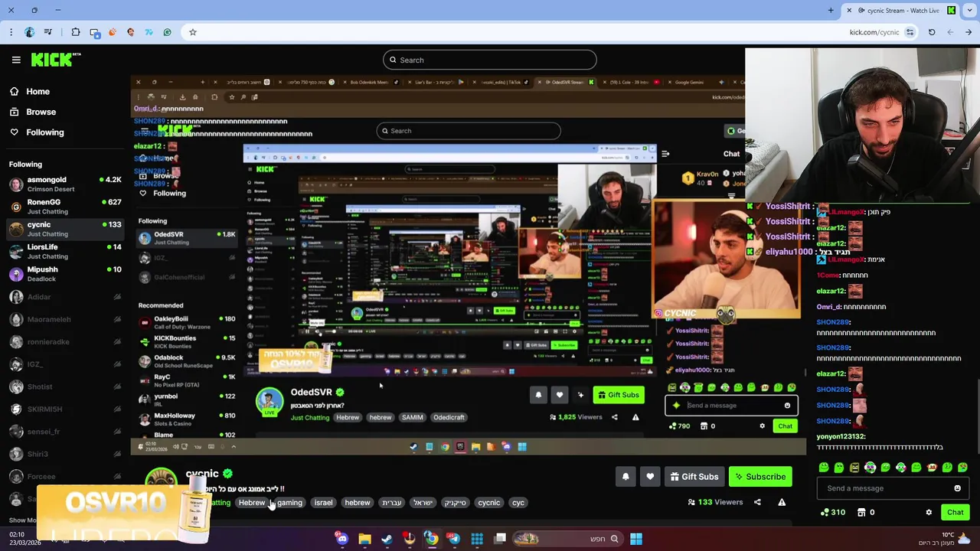The height and width of the screenshot is (551, 980).
Task: Open RonenGG channel in Following list
Action: 64,207
